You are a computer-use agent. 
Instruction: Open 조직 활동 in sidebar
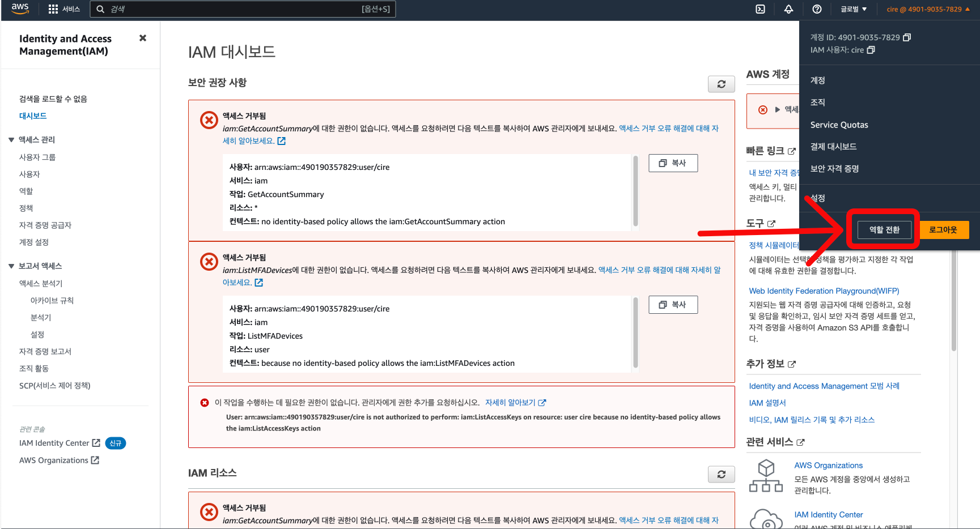(34, 368)
